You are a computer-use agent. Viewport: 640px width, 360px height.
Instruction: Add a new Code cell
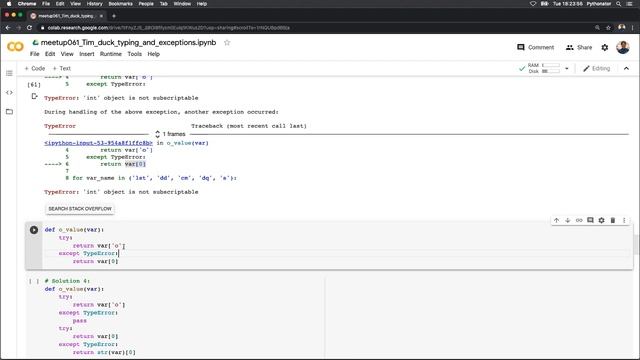35,68
